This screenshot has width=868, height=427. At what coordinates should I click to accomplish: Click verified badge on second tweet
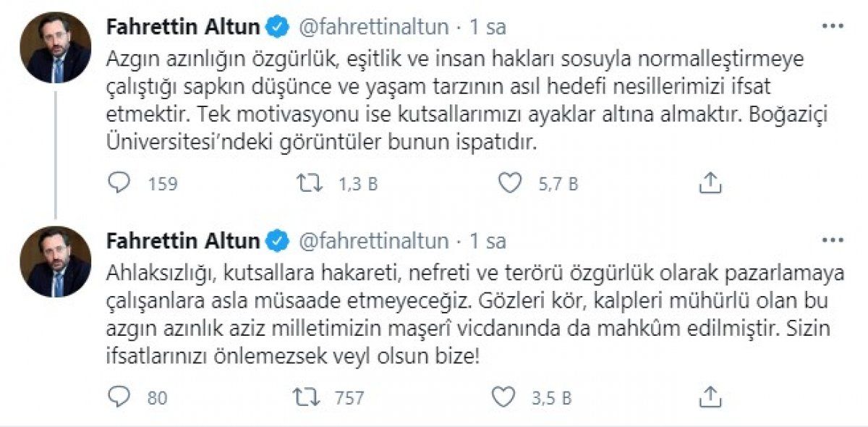(x=276, y=240)
